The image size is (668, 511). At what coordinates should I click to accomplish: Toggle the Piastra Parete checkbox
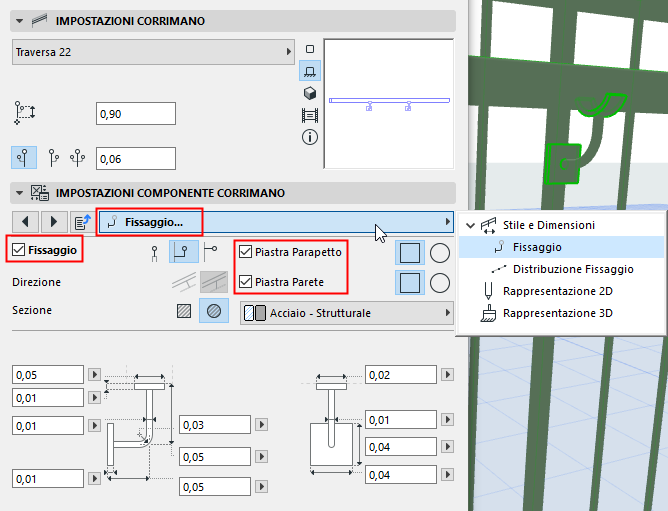click(x=245, y=282)
